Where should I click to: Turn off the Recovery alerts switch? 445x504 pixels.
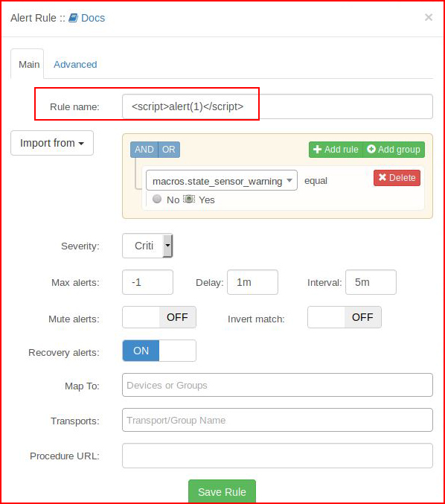click(159, 351)
